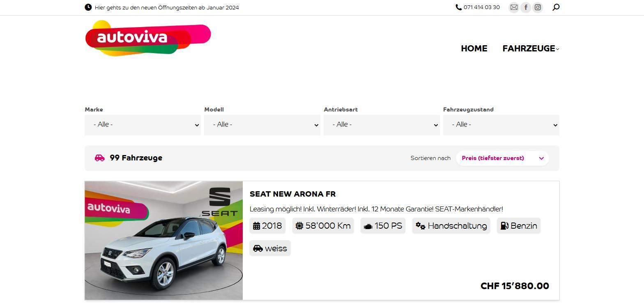Click the Handschaltung text tag

tap(457, 226)
